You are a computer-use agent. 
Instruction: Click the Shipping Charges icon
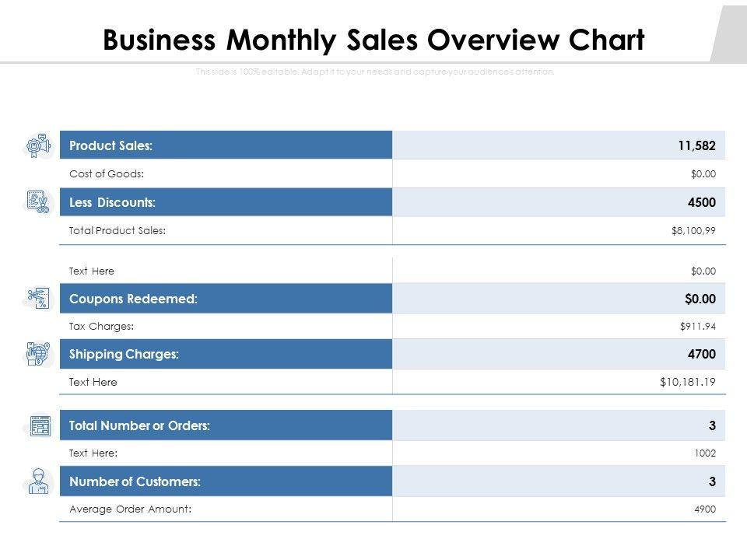point(38,354)
